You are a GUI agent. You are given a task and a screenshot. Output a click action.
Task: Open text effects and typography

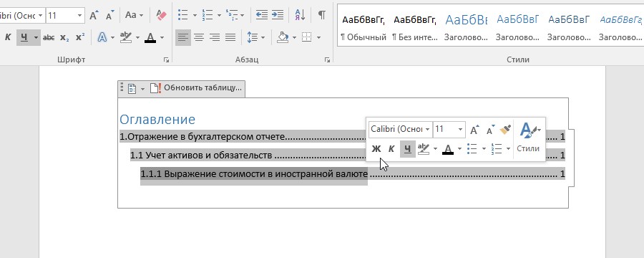tap(102, 37)
